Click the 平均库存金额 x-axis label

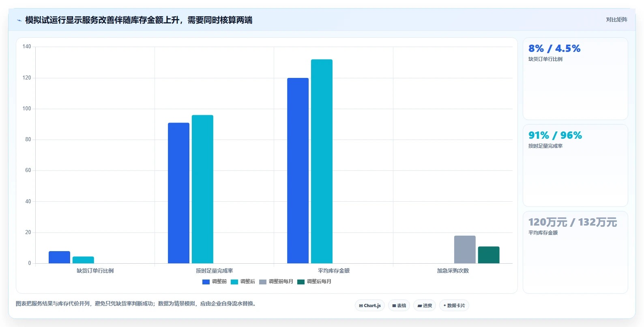[334, 271]
